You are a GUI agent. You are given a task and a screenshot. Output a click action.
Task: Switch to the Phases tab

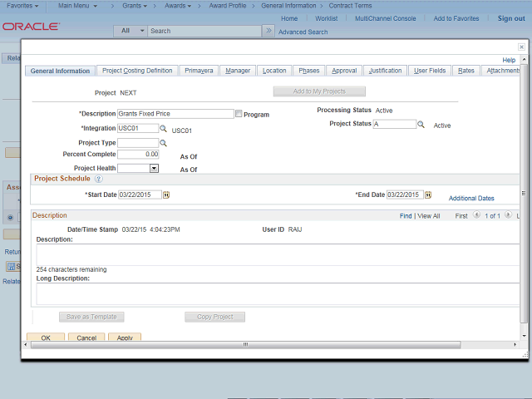pos(308,71)
